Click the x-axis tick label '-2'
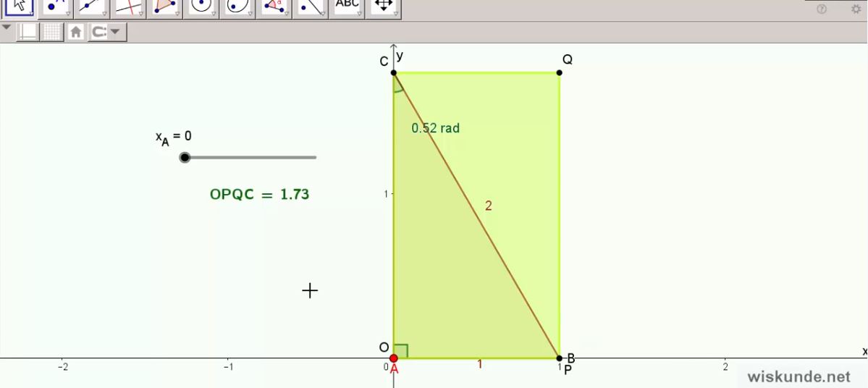 click(x=64, y=367)
